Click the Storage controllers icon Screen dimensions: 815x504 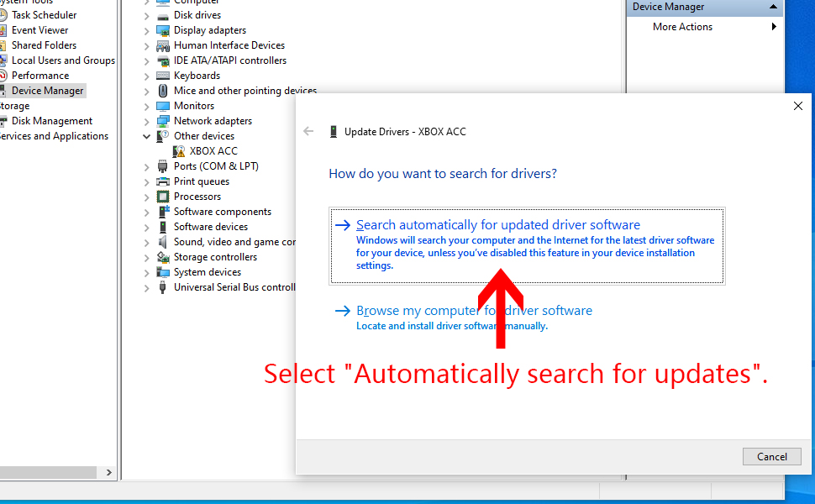tap(163, 257)
